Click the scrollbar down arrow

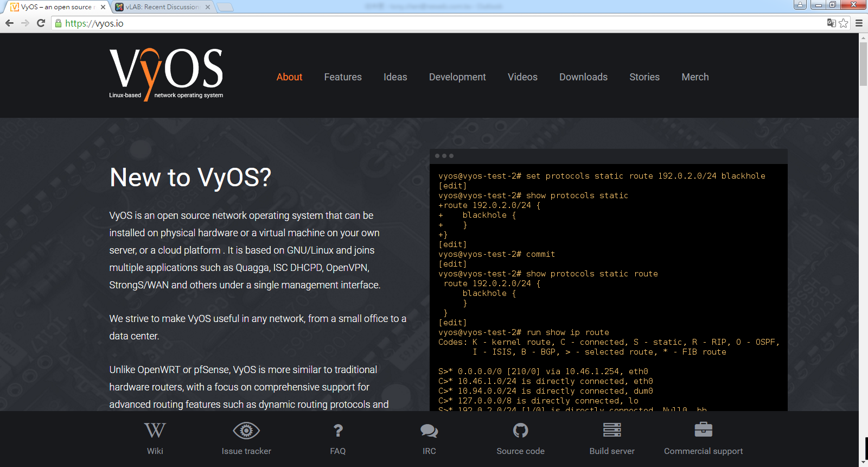click(863, 463)
